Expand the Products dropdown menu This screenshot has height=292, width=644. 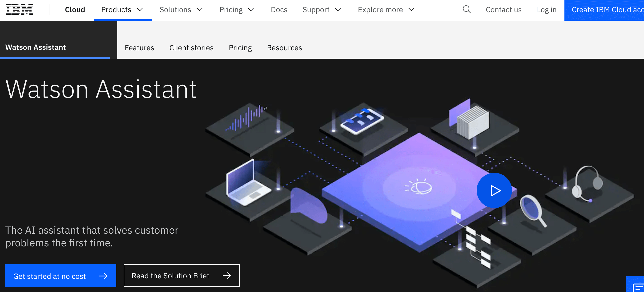122,10
